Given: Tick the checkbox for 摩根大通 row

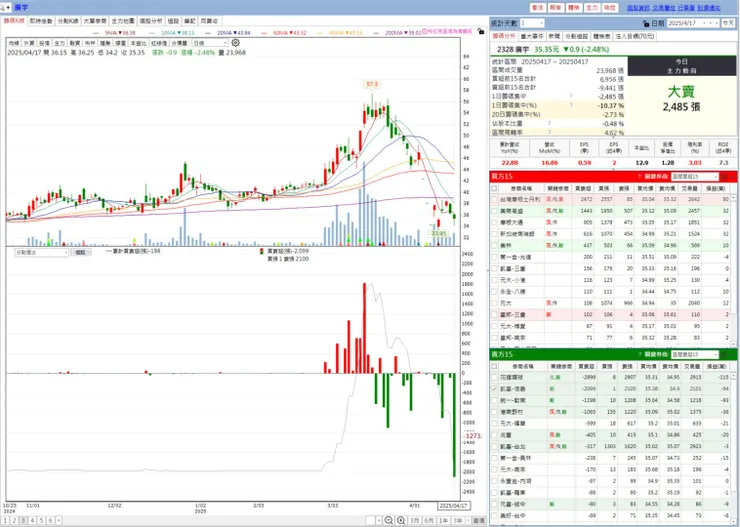Looking at the screenshot, I should (x=494, y=222).
